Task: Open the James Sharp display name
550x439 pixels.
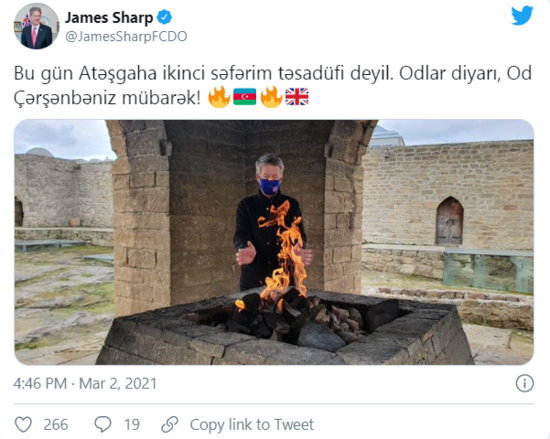Action: [x=109, y=18]
